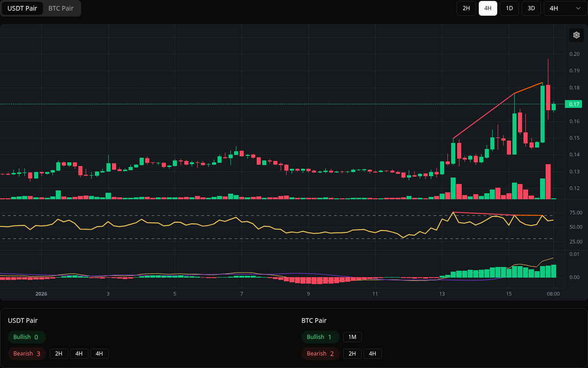Click the 25.00 RSI axis label

[576, 242]
